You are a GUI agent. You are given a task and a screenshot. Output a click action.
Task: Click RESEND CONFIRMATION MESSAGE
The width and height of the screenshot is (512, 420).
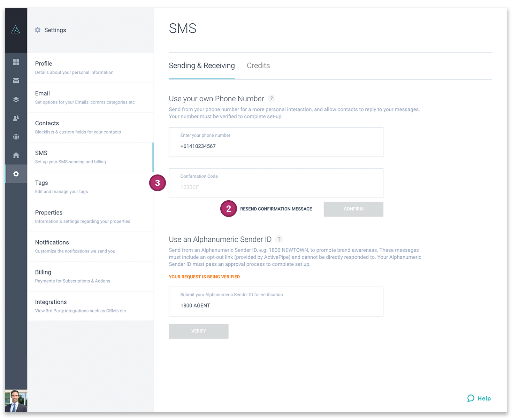click(276, 209)
